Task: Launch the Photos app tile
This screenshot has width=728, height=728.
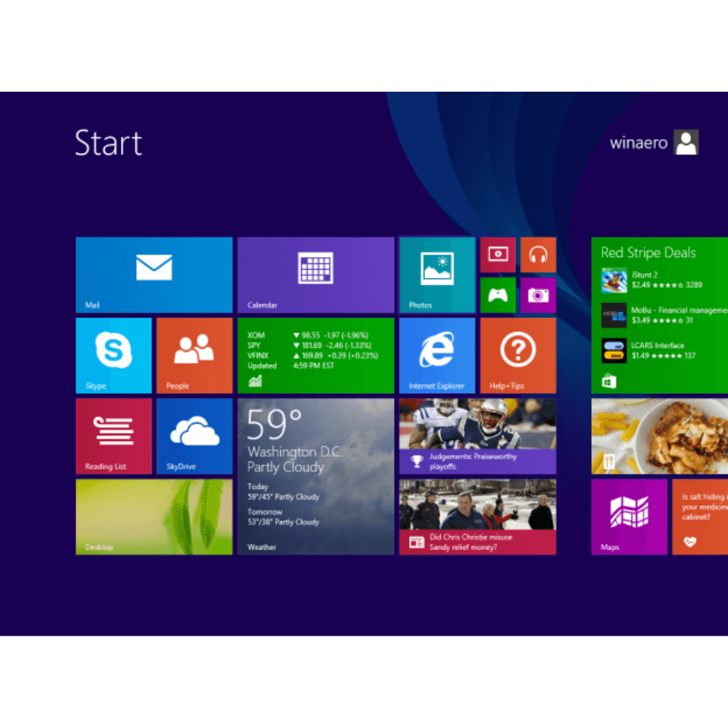Action: click(436, 274)
